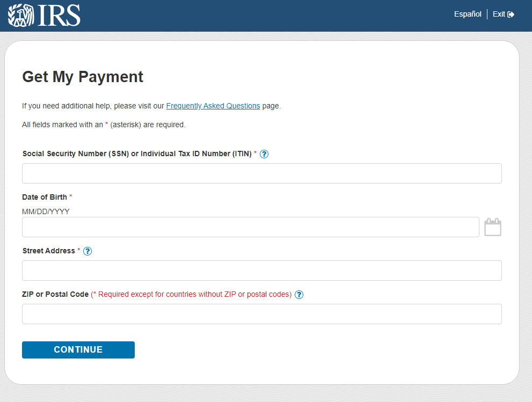Click the Social Security Number label text
Image resolution: width=532 pixels, height=402 pixels.
tap(137, 154)
